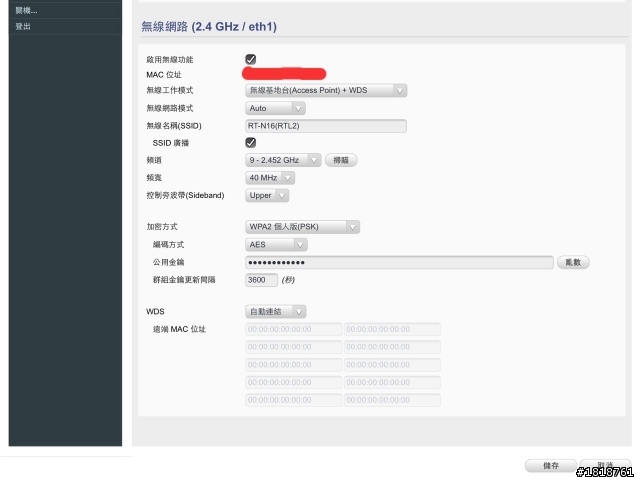This screenshot has width=640, height=480.
Task: Open the 頻道 9 - 2.452 GHz dropdown
Action: (x=283, y=160)
